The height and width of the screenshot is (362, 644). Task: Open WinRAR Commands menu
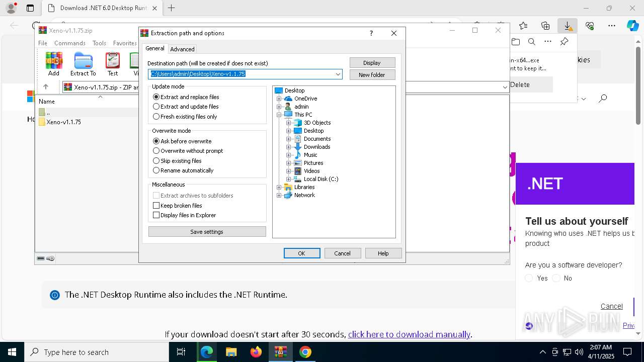[70, 43]
